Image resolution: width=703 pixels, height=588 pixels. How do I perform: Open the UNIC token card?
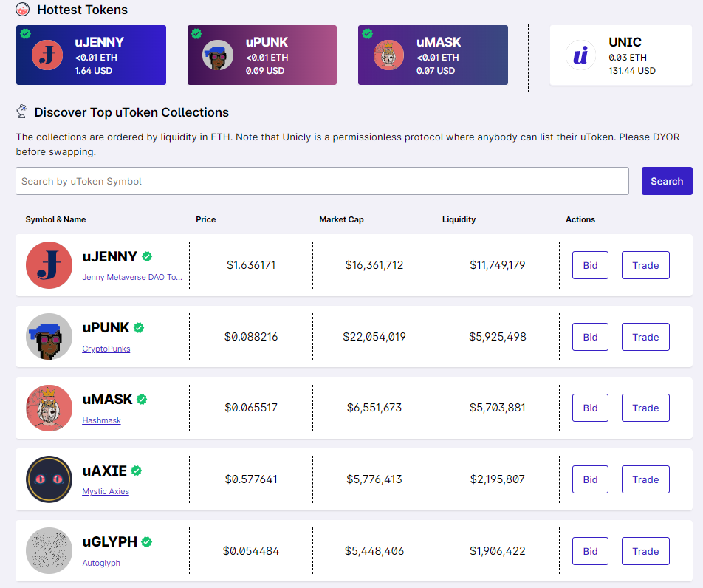[621, 55]
